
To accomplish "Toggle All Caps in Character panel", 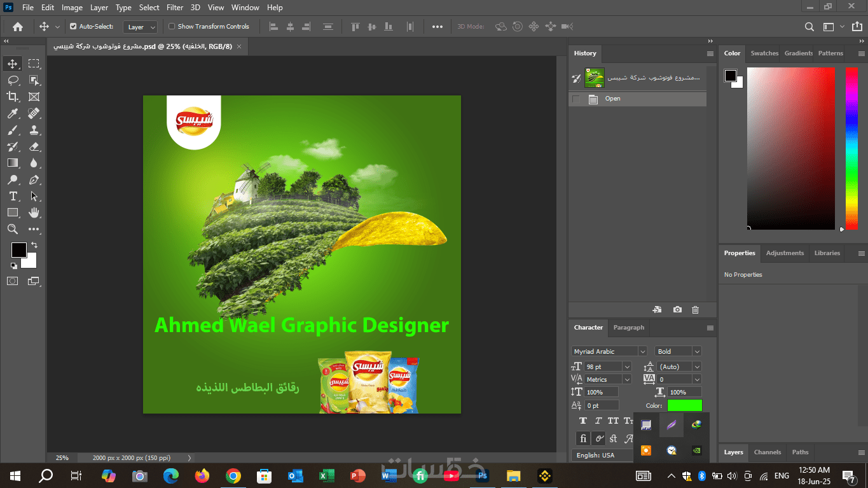I will 613,421.
